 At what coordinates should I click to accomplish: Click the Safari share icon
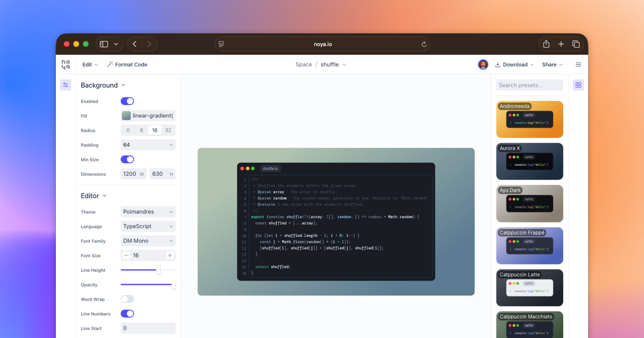tap(546, 44)
